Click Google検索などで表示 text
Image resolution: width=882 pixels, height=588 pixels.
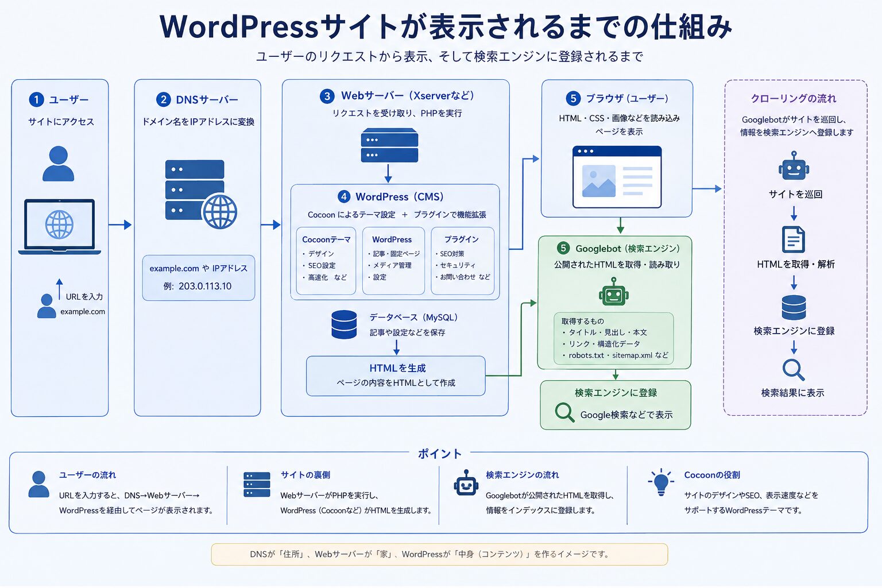(626, 415)
